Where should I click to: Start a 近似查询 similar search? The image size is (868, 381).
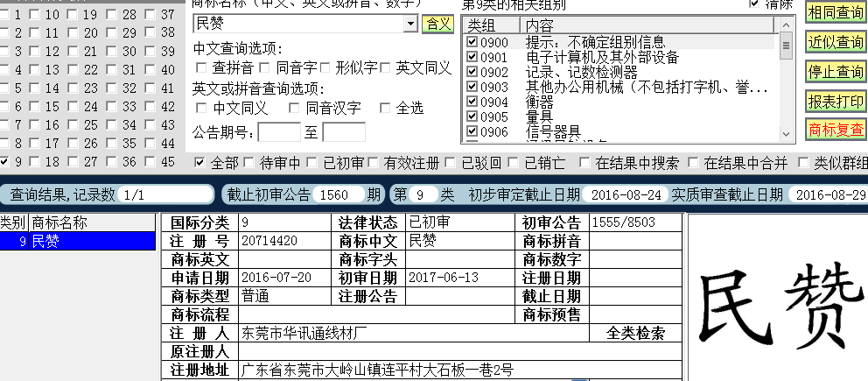(x=836, y=41)
